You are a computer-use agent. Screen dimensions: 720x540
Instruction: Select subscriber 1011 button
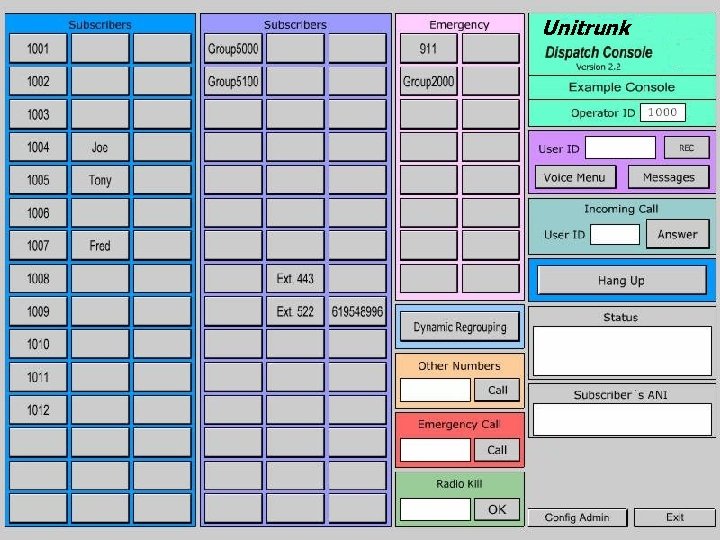[x=38, y=377]
